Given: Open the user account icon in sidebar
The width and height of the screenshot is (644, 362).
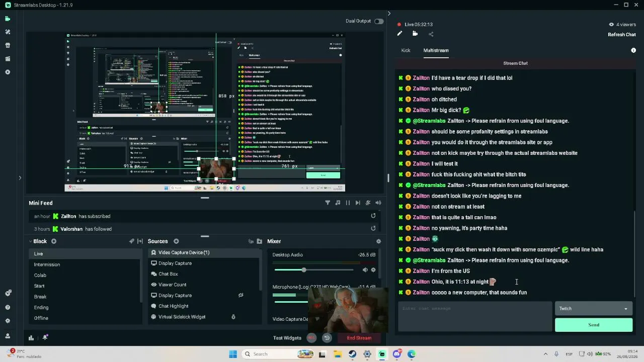Looking at the screenshot, I should (x=8, y=336).
